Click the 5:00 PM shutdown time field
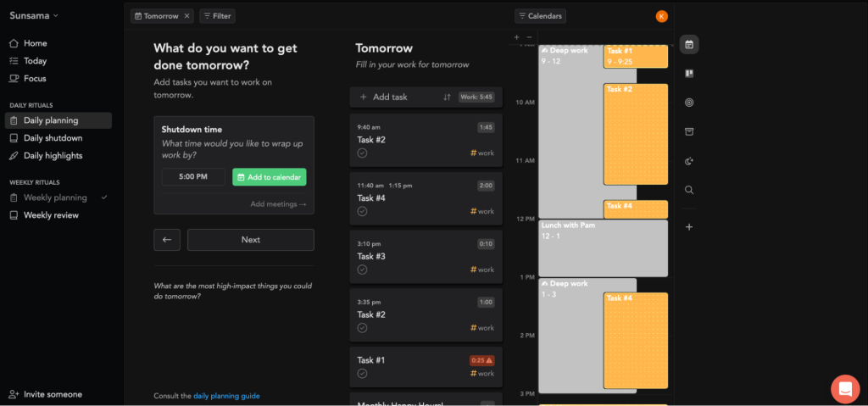 click(x=193, y=177)
